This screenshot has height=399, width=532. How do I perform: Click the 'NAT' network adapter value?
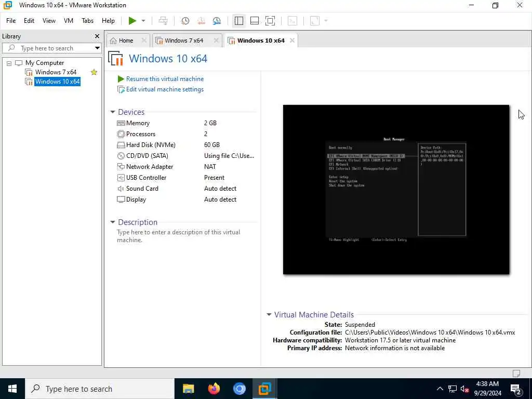[210, 167]
